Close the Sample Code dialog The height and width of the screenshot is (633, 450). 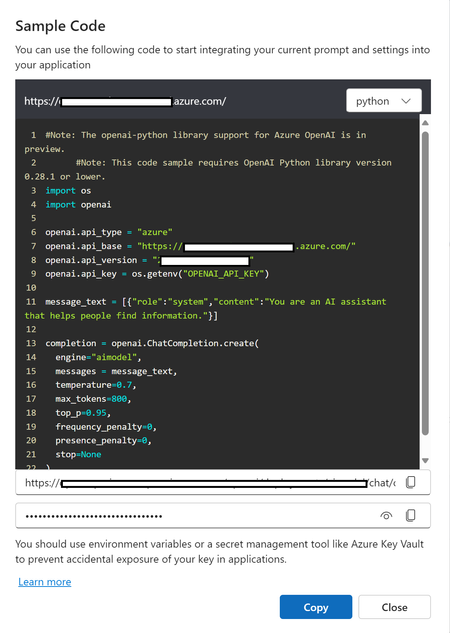[394, 607]
